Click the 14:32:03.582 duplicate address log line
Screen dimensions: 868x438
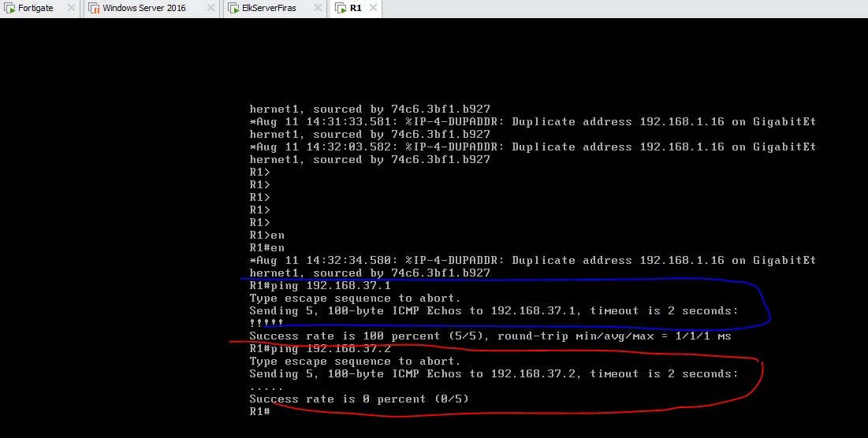click(532, 147)
